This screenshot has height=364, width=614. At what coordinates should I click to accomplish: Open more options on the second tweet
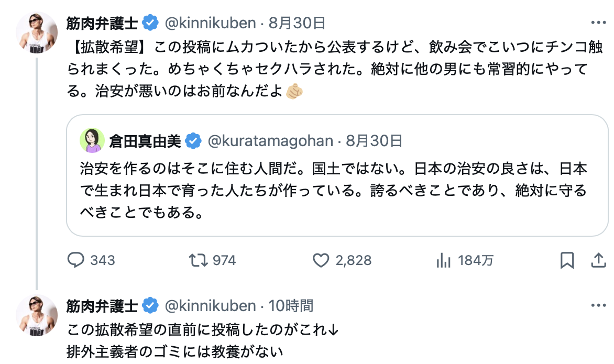click(x=598, y=305)
